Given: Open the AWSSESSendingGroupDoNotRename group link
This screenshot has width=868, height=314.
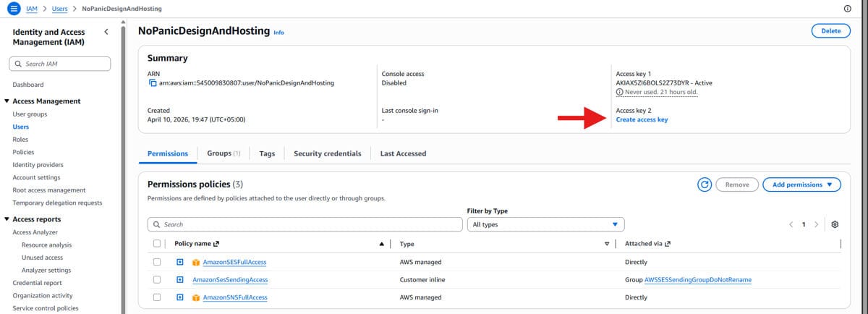Looking at the screenshot, I should coord(697,279).
